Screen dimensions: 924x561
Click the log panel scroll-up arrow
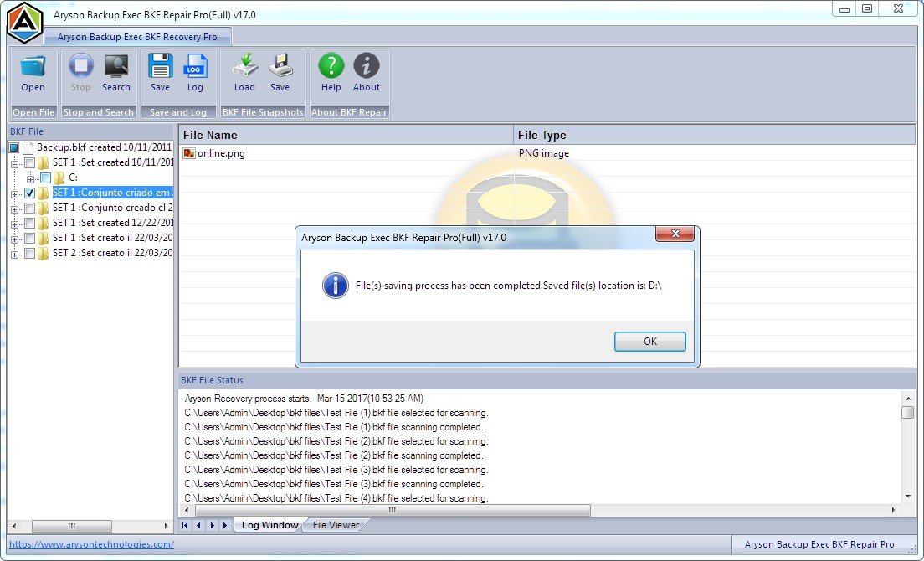point(908,398)
